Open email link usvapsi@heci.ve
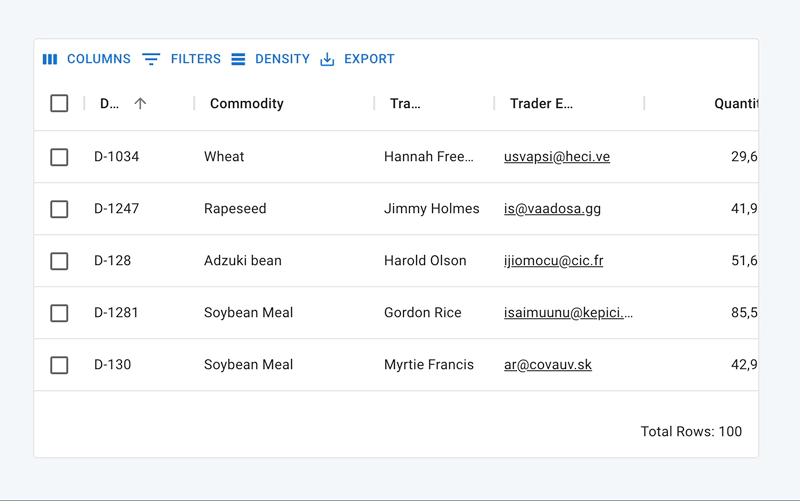The height and width of the screenshot is (501, 800). click(x=557, y=157)
